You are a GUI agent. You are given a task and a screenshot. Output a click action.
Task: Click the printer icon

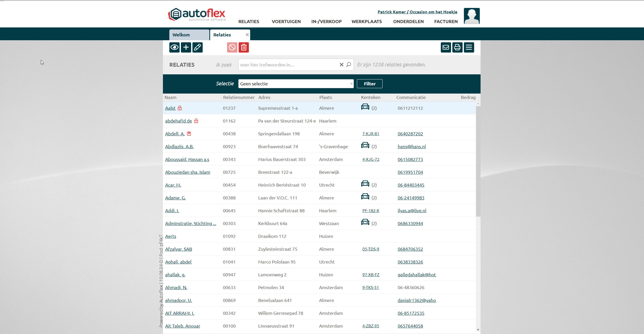pos(457,47)
